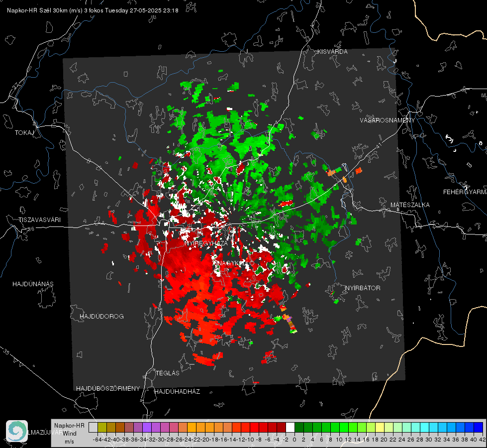
Task: Click the 'Wind' text in the legend
Action: click(70, 434)
